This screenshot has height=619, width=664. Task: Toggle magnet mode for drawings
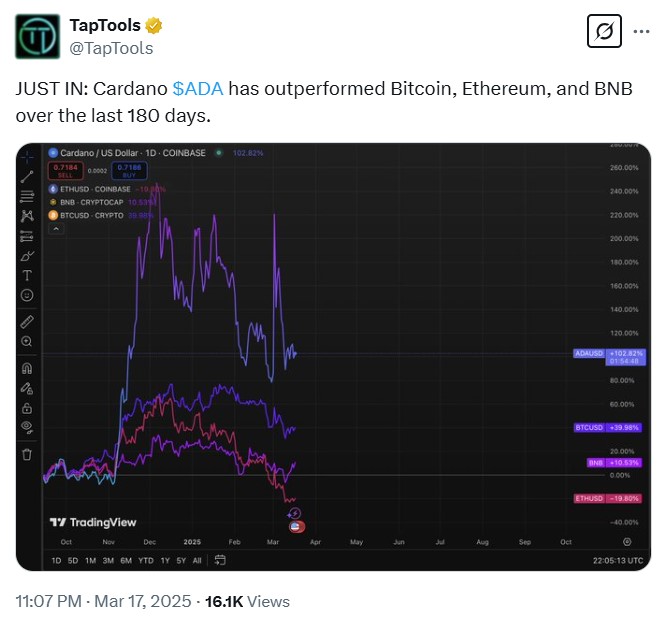[27, 367]
